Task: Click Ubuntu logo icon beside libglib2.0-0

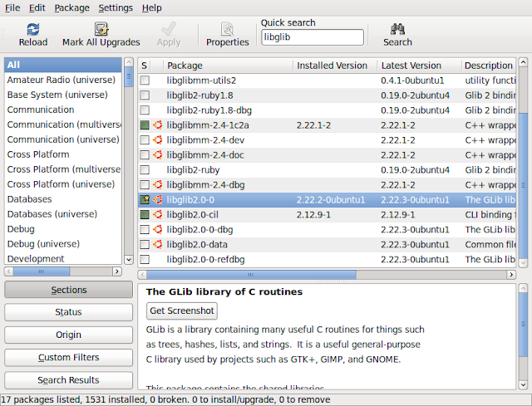Action: click(157, 199)
